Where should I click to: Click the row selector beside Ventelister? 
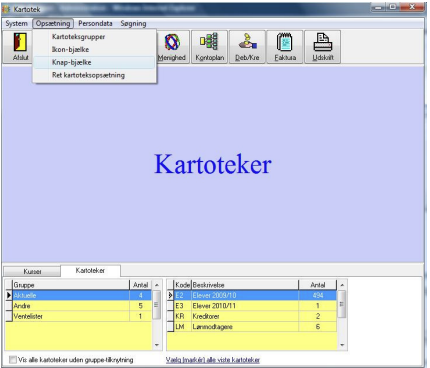pyautogui.click(x=9, y=316)
